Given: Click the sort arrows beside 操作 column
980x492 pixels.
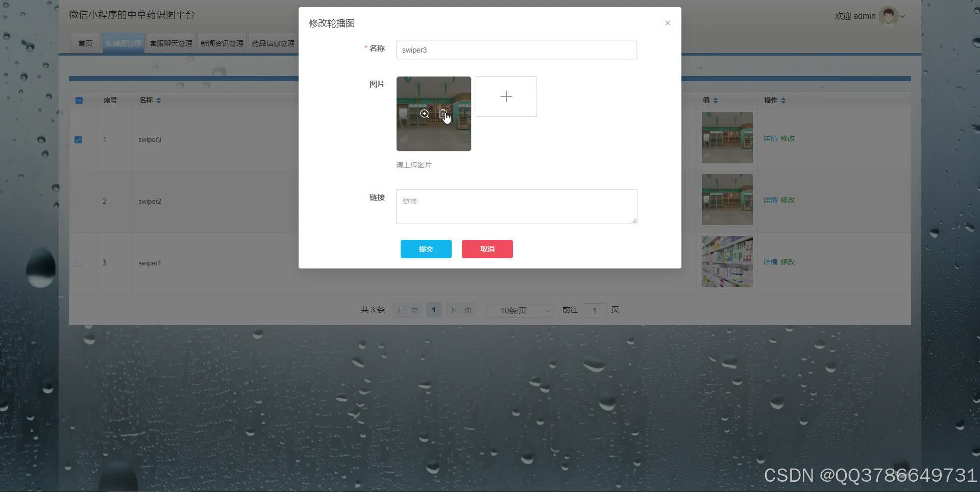Looking at the screenshot, I should pos(783,100).
